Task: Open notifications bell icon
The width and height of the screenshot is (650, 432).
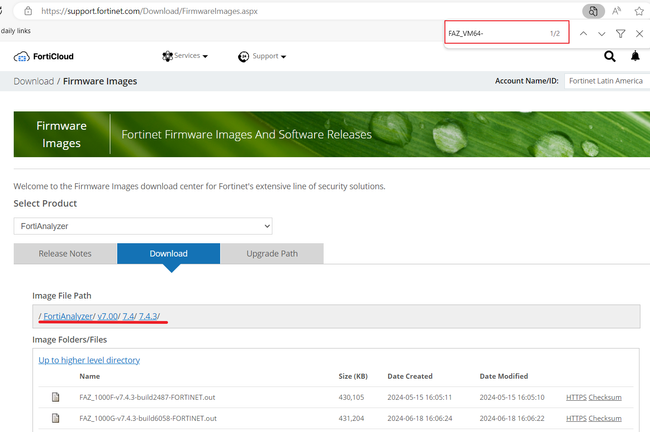Action: click(x=635, y=56)
